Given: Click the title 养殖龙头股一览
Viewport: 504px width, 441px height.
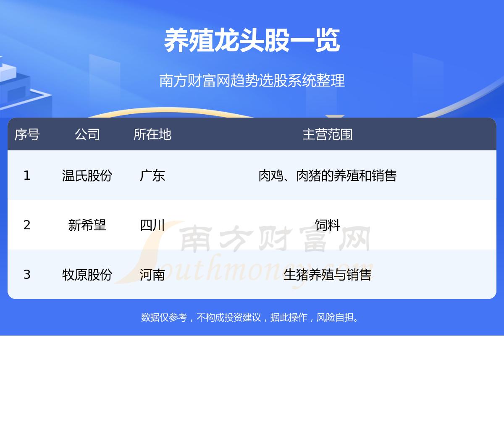Looking at the screenshot, I should tap(252, 41).
